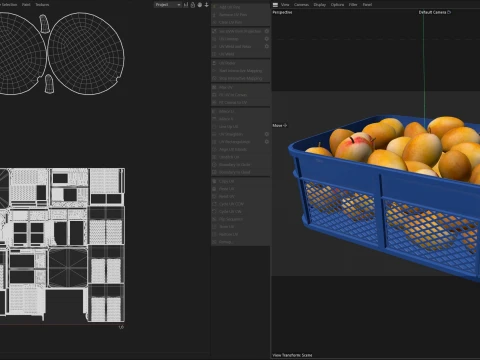Click Stop Interactive Mapping
The height and width of the screenshot is (360, 480).
(x=241, y=78)
